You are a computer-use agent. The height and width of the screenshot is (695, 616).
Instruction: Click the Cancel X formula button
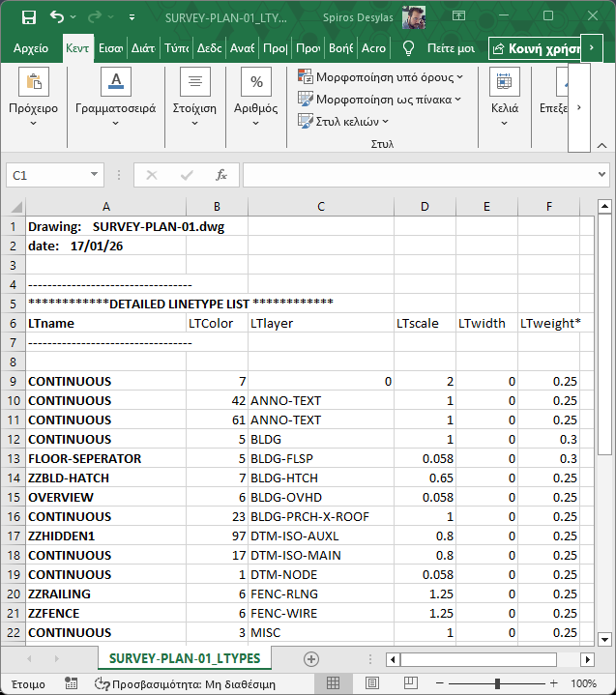(152, 175)
